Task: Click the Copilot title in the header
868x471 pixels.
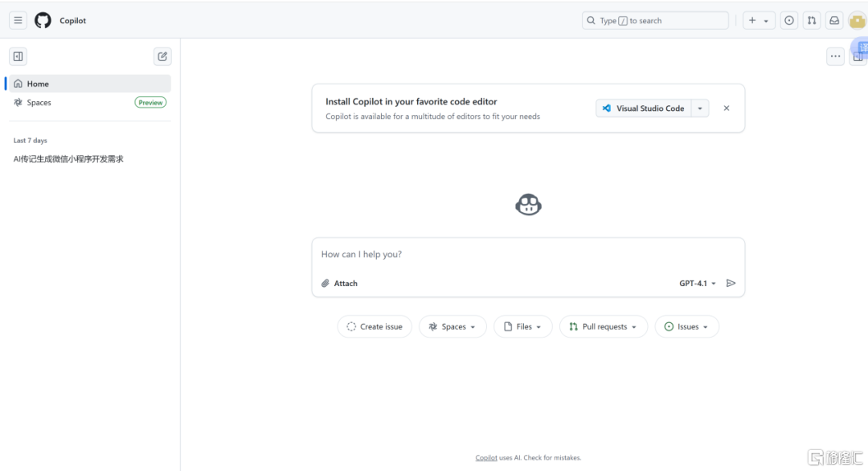Action: click(x=72, y=20)
